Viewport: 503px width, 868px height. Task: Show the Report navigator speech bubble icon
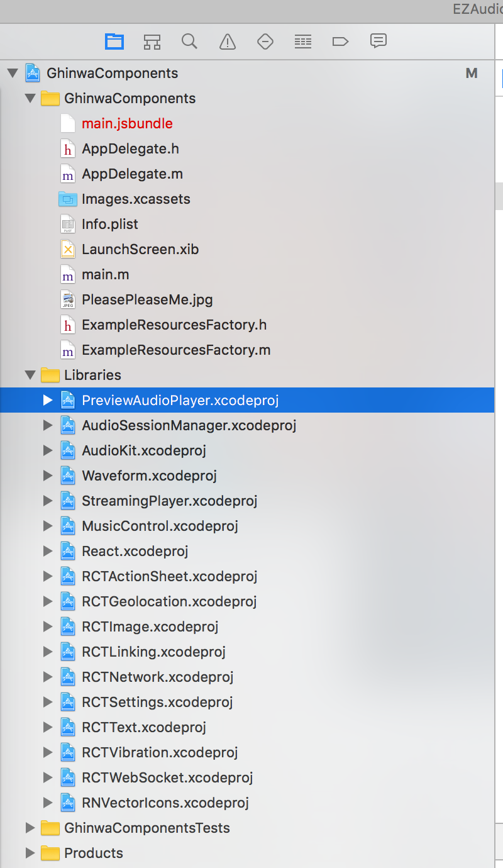pos(378,42)
